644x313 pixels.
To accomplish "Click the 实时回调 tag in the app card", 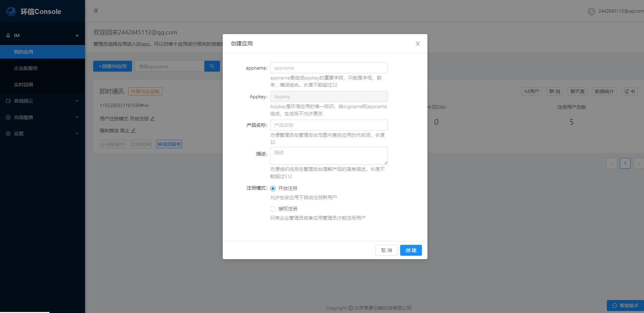I will pos(141,144).
